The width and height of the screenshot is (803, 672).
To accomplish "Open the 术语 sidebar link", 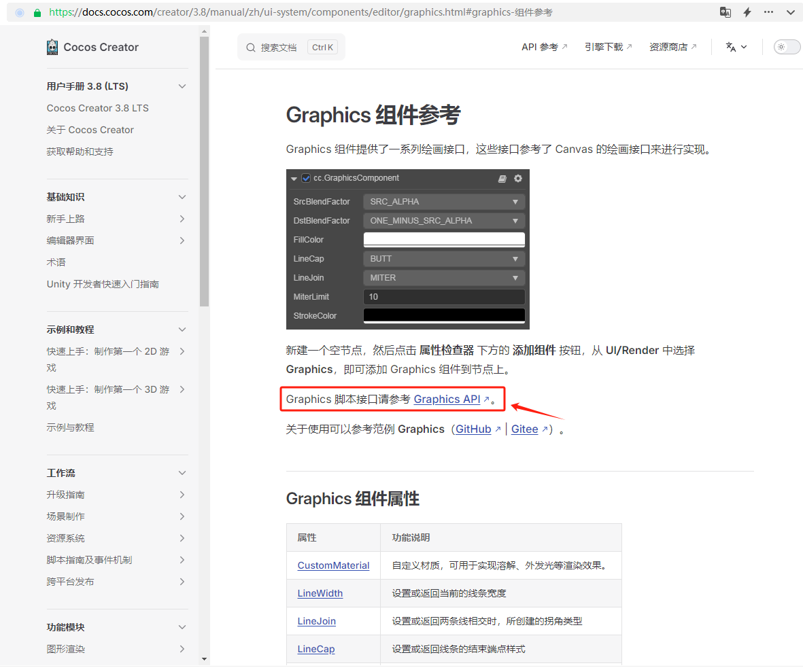I will [56, 262].
